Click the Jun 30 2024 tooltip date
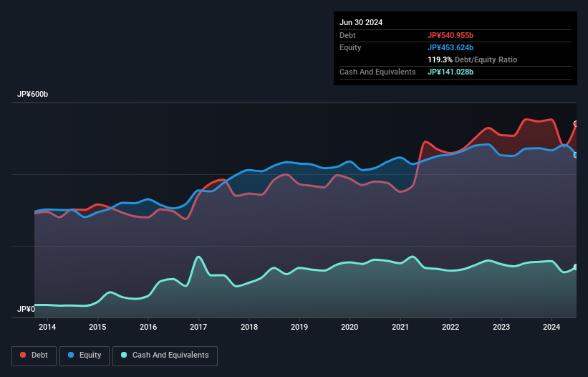Image resolution: width=588 pixels, height=377 pixels. tap(361, 22)
